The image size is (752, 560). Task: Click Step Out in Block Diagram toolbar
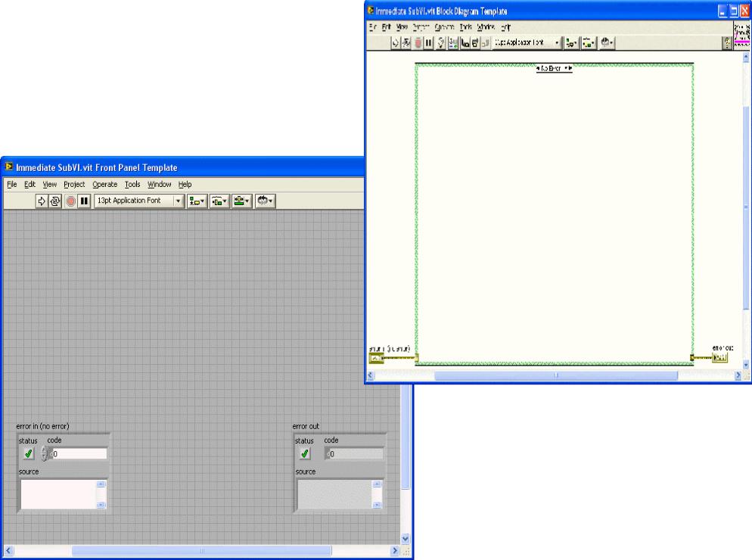tap(485, 43)
